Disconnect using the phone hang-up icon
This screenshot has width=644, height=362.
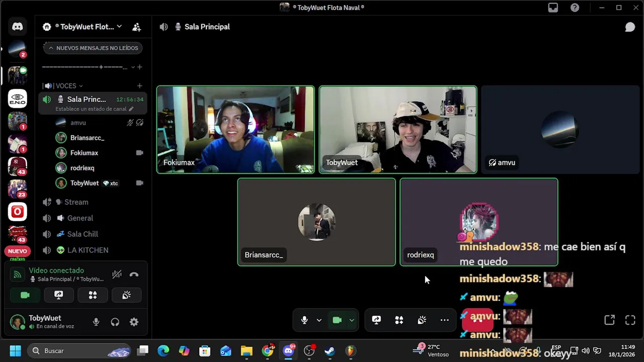tap(134, 275)
